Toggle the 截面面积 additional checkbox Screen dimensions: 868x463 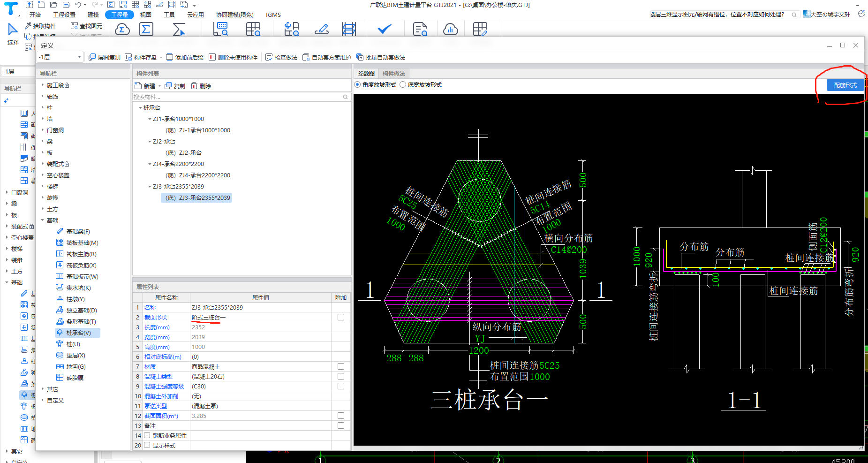click(341, 416)
